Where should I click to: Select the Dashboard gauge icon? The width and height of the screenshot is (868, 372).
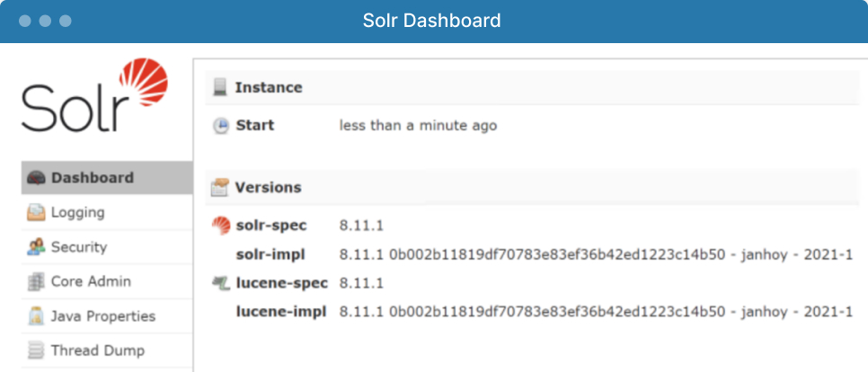pos(36,178)
